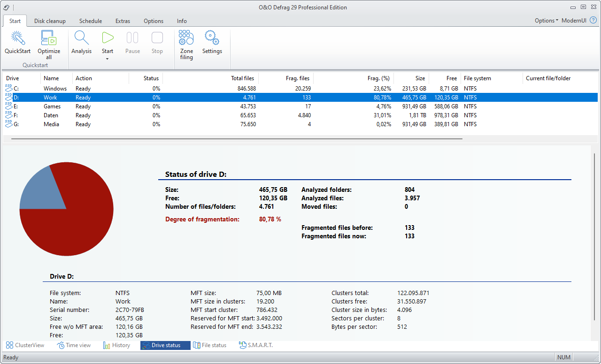Switch to the File status tab
Screen dimensions: 601x364
(x=209, y=345)
